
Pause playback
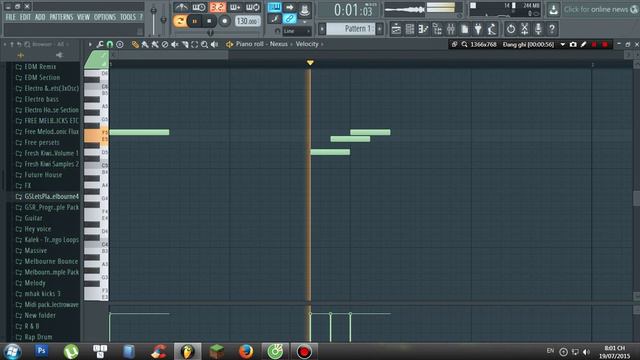[195, 21]
